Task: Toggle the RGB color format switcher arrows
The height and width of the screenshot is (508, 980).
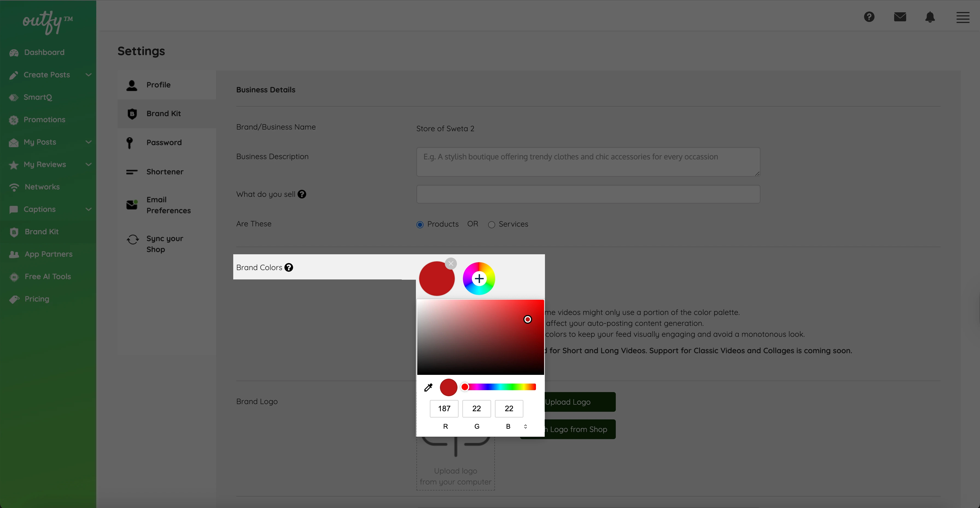Action: (525, 426)
